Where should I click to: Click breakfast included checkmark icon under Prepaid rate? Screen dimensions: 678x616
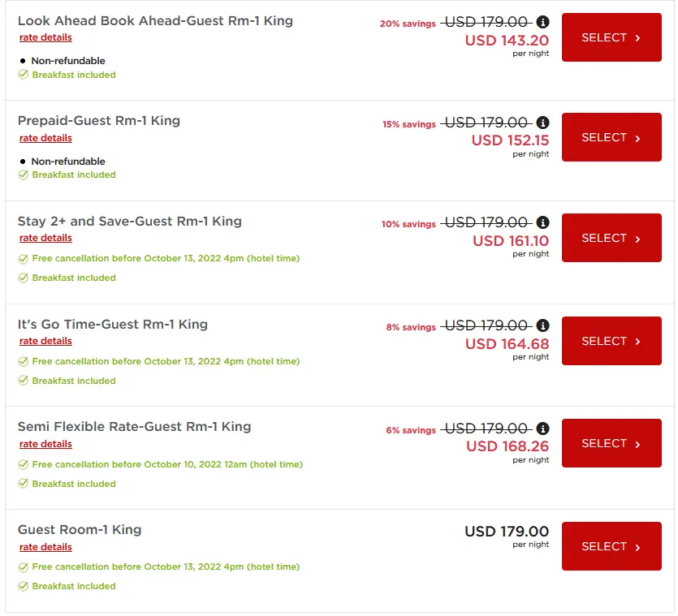[x=24, y=174]
